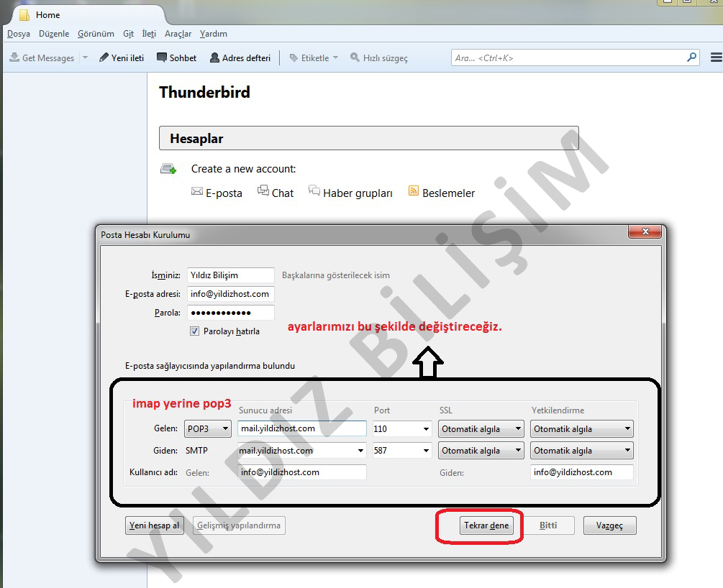Open the Dosya menu
The image size is (723, 588).
click(19, 34)
